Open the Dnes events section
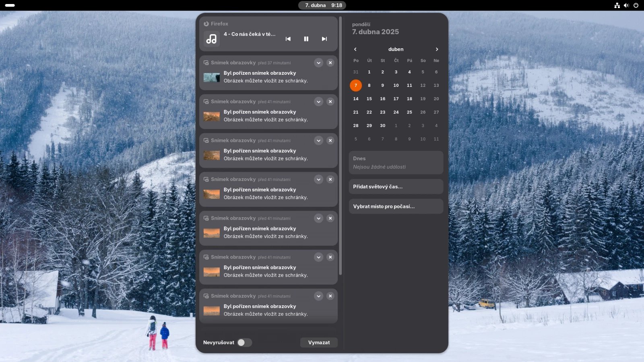 [x=396, y=162]
